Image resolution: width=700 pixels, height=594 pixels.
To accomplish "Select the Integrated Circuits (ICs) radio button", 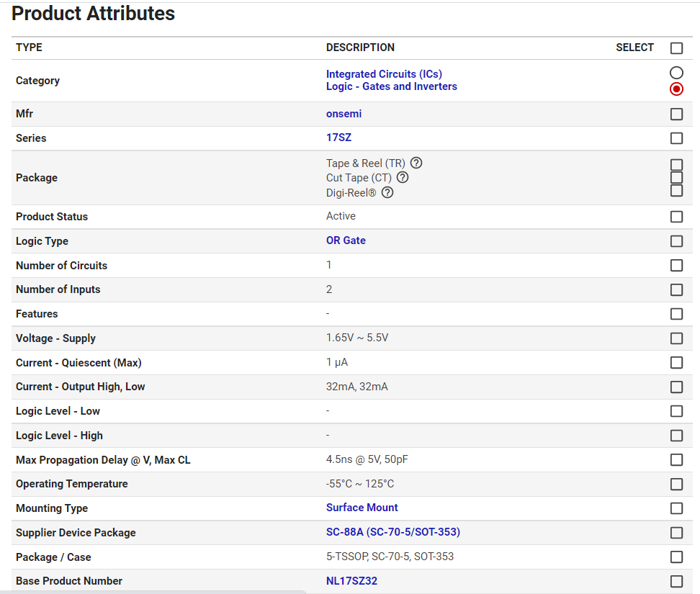I will click(x=676, y=73).
